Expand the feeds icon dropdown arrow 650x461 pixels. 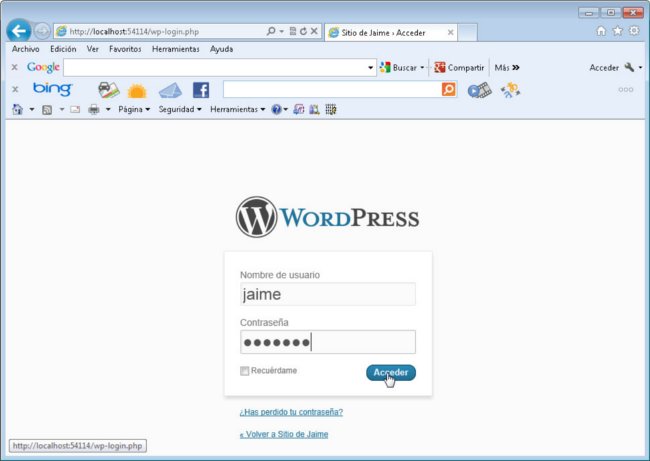[x=62, y=109]
